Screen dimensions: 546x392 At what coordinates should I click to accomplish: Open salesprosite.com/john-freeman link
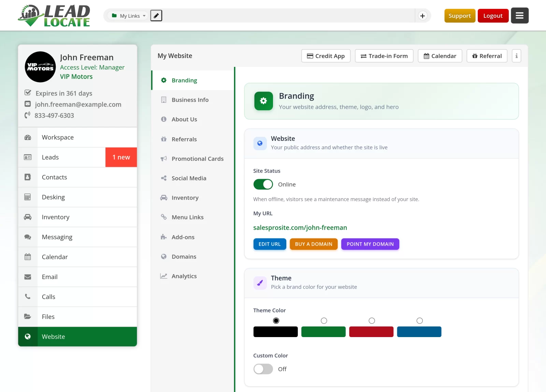(x=300, y=228)
